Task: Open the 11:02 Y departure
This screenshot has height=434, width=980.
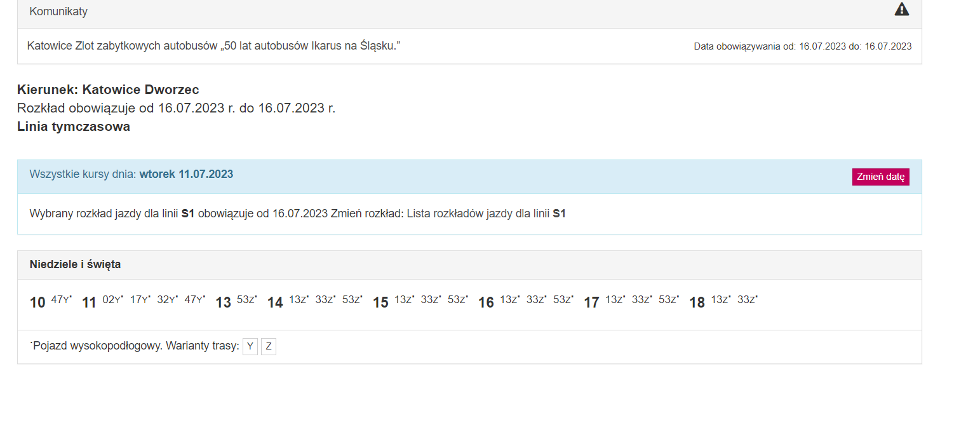Action: tap(112, 300)
